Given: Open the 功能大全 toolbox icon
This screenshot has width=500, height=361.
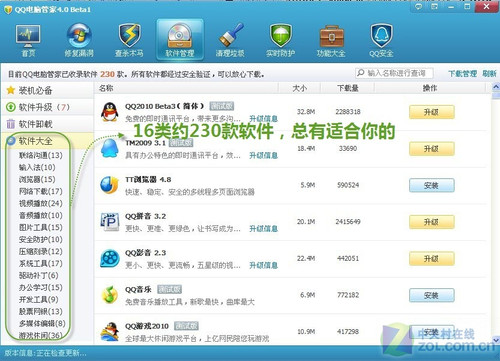Looking at the screenshot, I should tap(331, 40).
